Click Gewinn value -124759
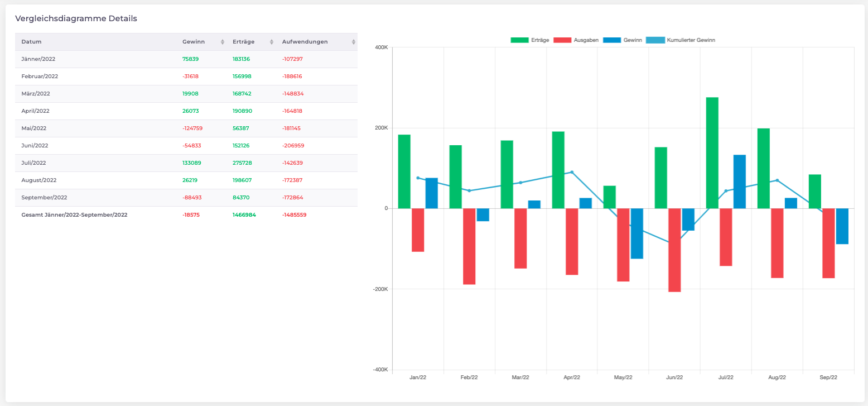 192,128
